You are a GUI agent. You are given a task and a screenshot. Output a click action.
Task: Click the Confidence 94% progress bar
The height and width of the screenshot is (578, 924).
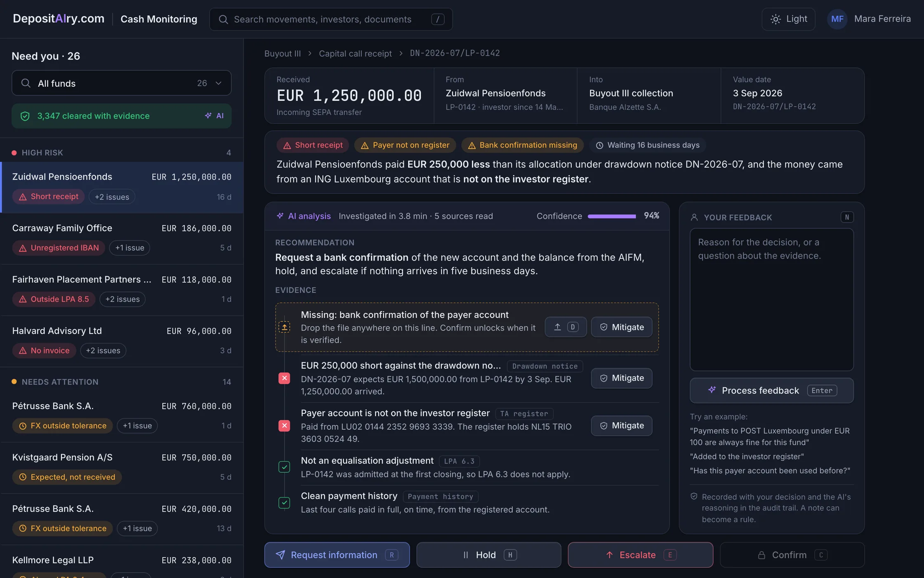pos(612,216)
